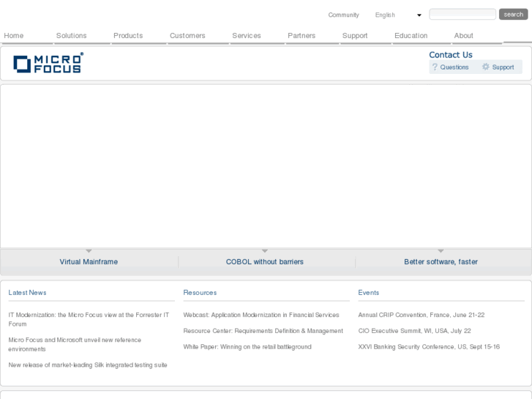The width and height of the screenshot is (532, 399).
Task: Open the About menu
Action: point(463,36)
